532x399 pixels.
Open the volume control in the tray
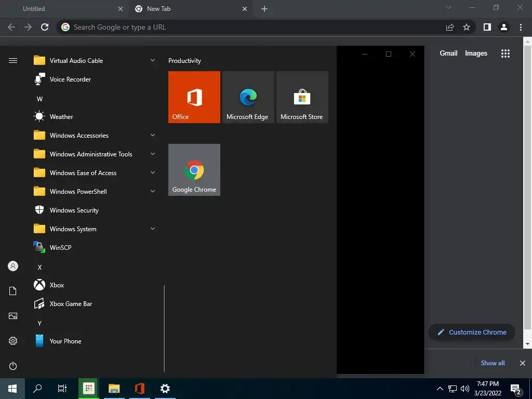[465, 389]
